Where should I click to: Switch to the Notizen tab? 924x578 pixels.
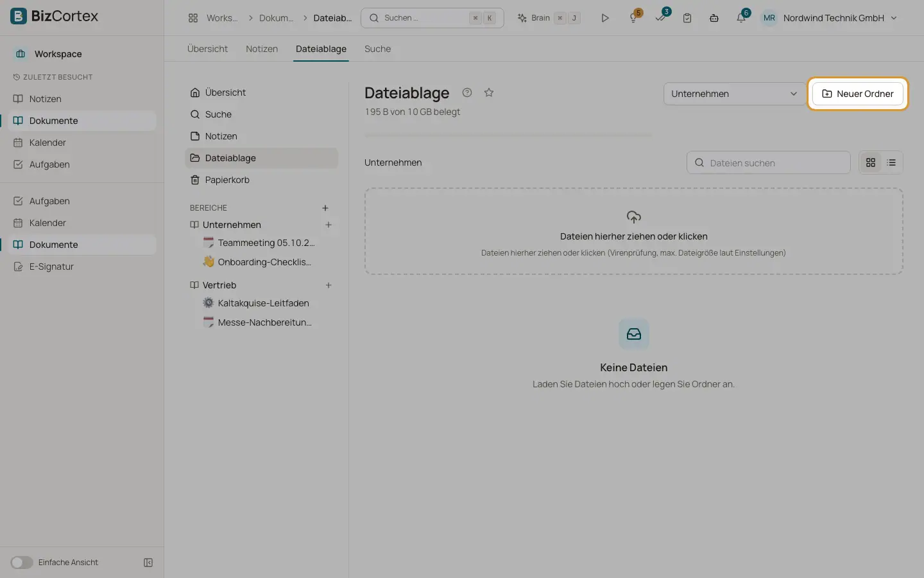262,49
